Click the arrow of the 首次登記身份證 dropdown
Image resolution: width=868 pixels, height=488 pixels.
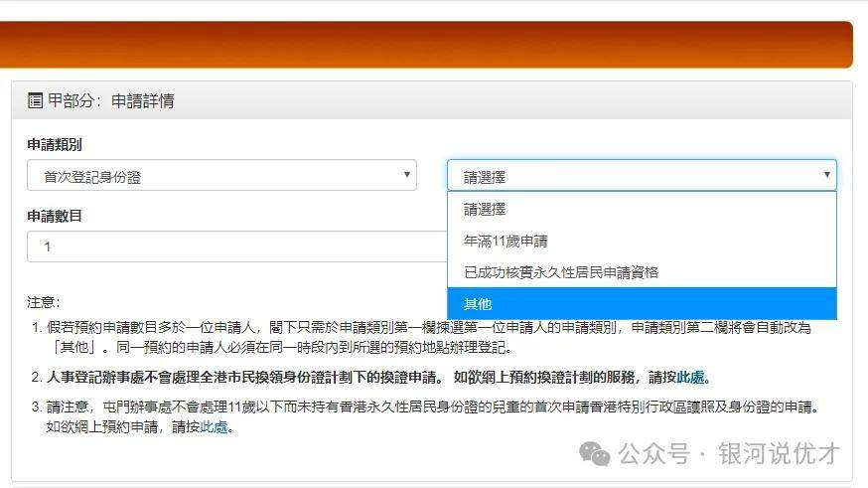point(407,175)
